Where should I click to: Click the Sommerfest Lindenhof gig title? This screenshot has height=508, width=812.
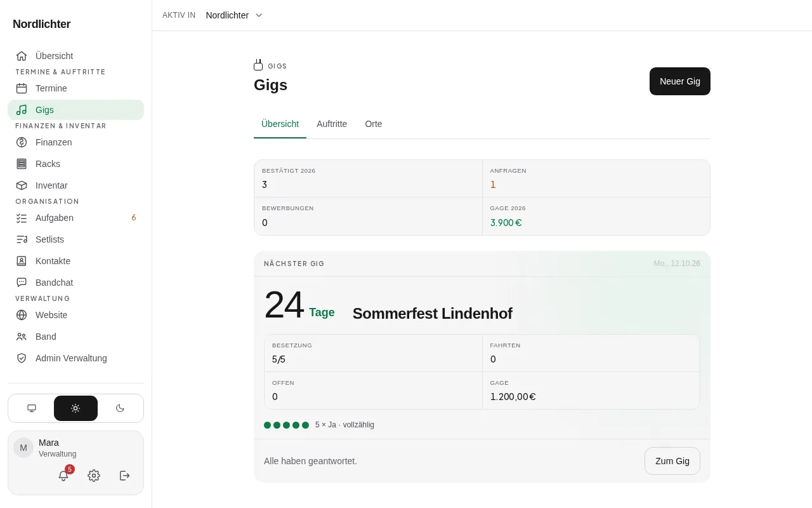click(x=433, y=314)
